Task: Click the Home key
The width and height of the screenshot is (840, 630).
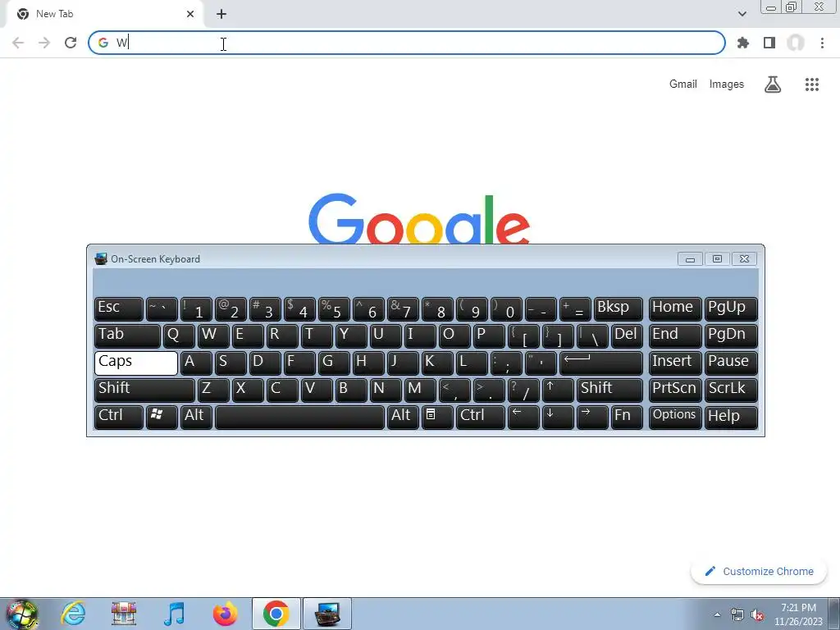Action: pos(675,308)
